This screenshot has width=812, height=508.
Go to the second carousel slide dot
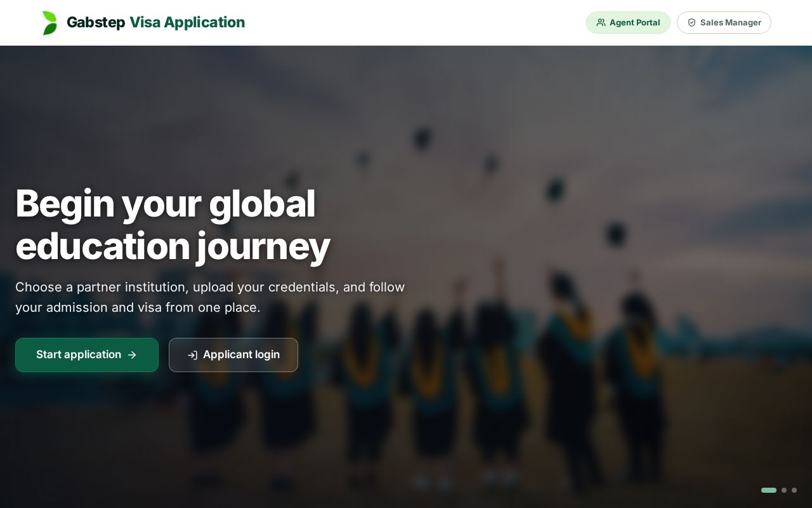(784, 490)
